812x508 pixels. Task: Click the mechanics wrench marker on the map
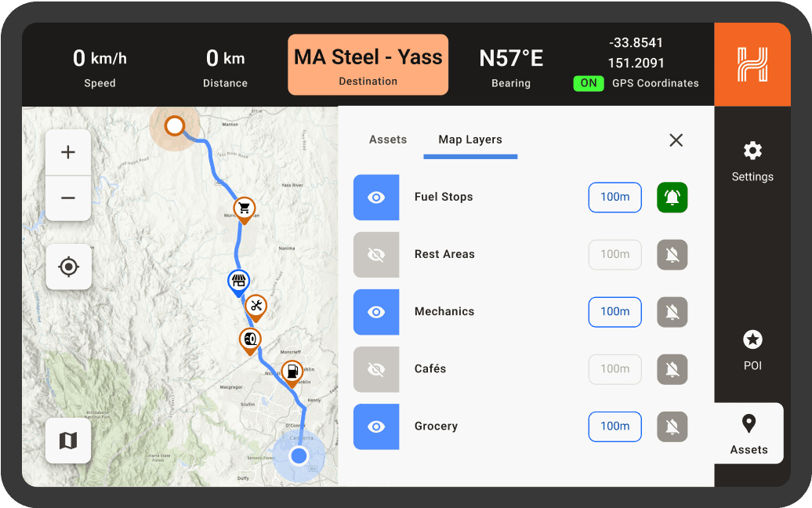256,307
